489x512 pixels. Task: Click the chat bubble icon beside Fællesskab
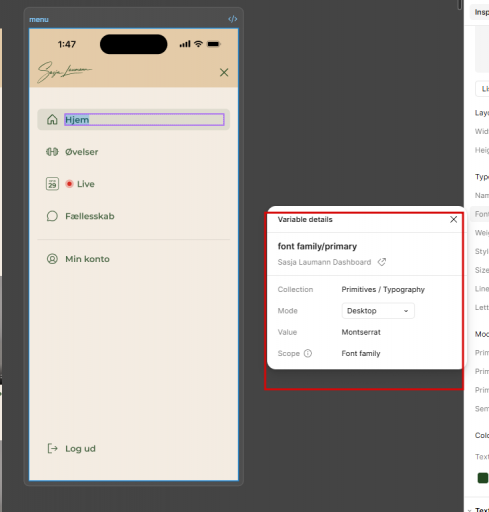(x=52, y=216)
